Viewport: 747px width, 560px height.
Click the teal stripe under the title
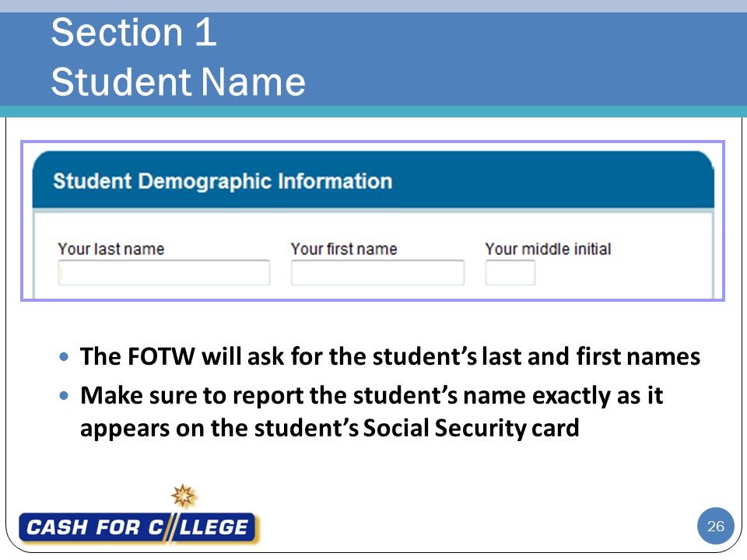point(373,111)
